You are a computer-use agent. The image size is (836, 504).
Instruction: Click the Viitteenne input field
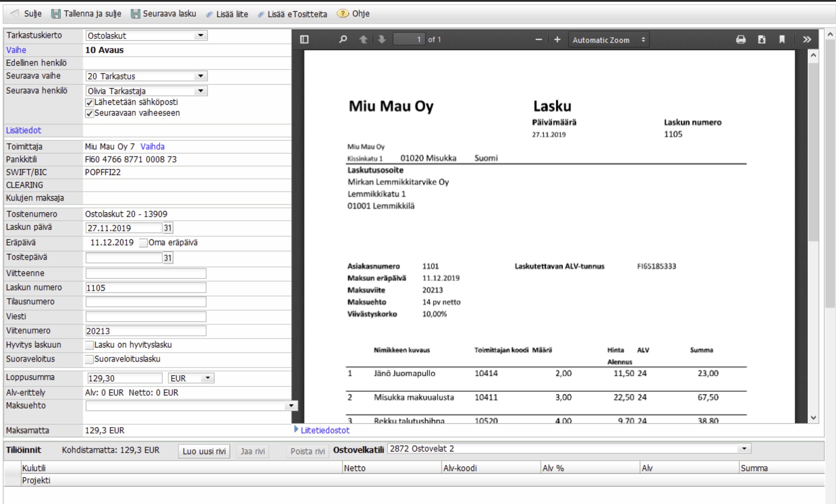(x=146, y=273)
